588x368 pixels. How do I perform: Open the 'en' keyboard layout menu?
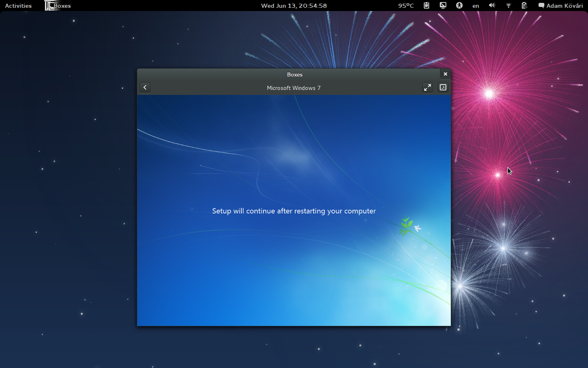coord(476,6)
